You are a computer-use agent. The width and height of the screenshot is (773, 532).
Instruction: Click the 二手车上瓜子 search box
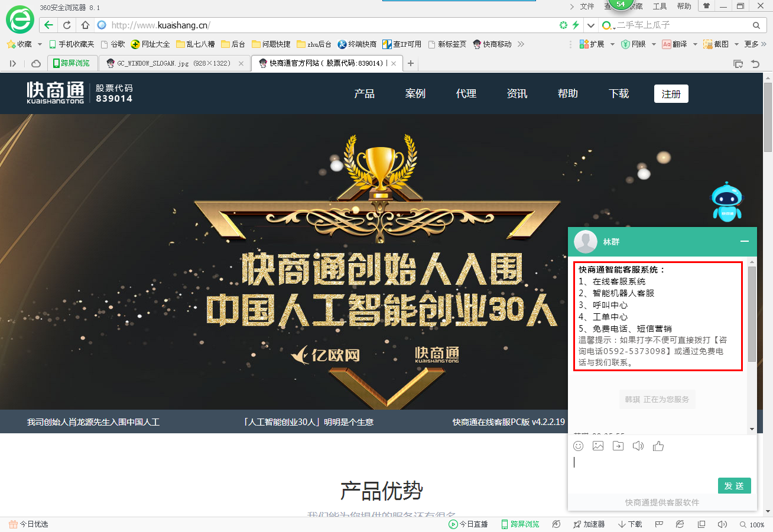tap(683, 25)
